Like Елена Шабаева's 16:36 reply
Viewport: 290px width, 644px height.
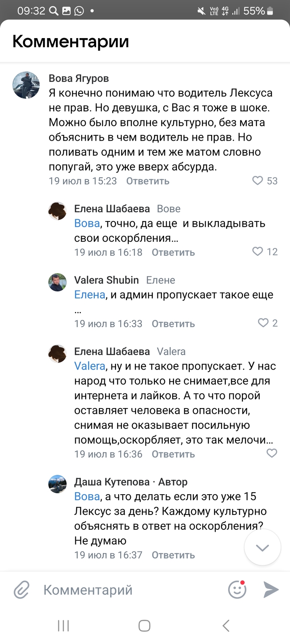[x=271, y=453]
